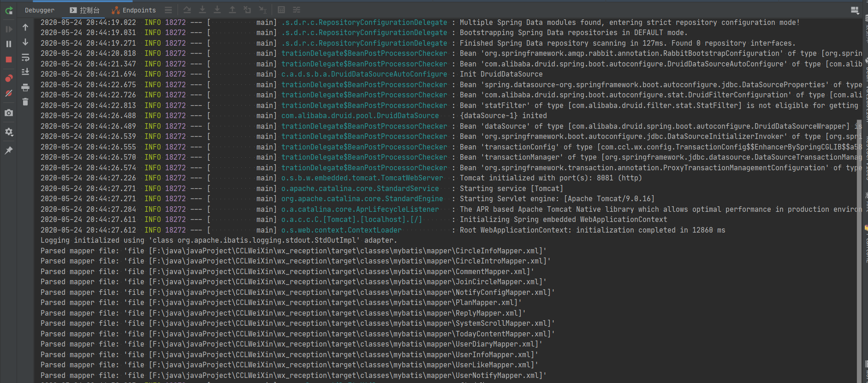
Task: Click the TodayContentMapper.xml parsed mapper line
Action: (x=297, y=334)
